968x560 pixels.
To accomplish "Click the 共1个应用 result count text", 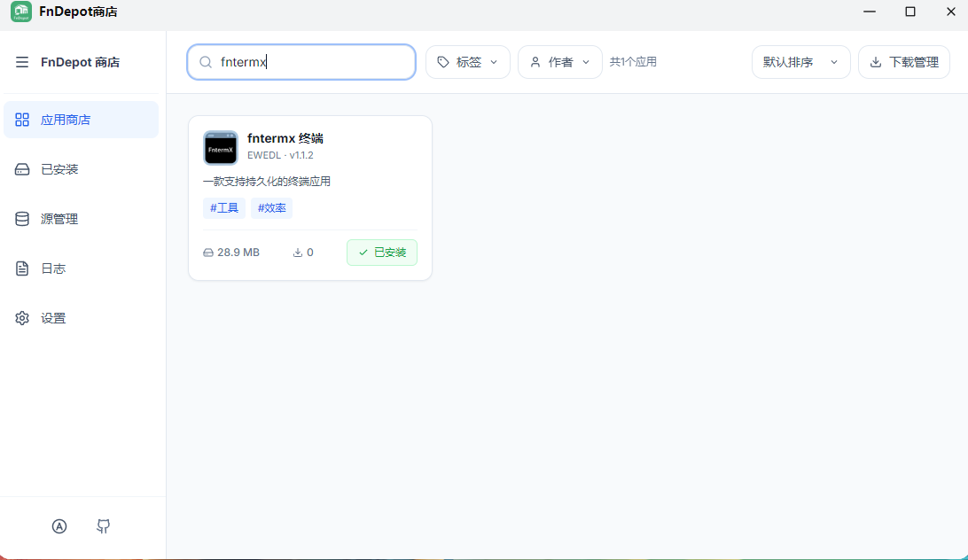I will pyautogui.click(x=633, y=62).
